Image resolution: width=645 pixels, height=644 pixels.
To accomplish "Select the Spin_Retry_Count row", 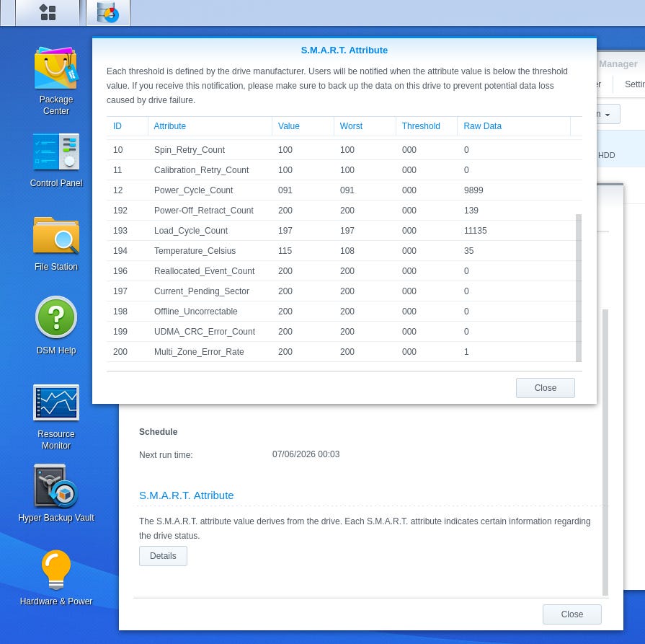I will [x=344, y=150].
